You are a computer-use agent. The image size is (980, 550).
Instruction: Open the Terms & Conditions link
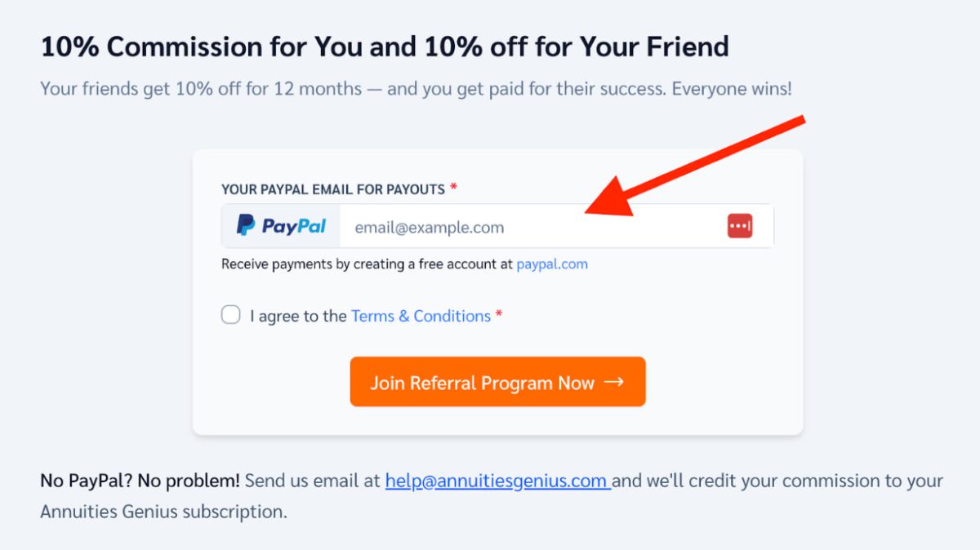pyautogui.click(x=421, y=316)
